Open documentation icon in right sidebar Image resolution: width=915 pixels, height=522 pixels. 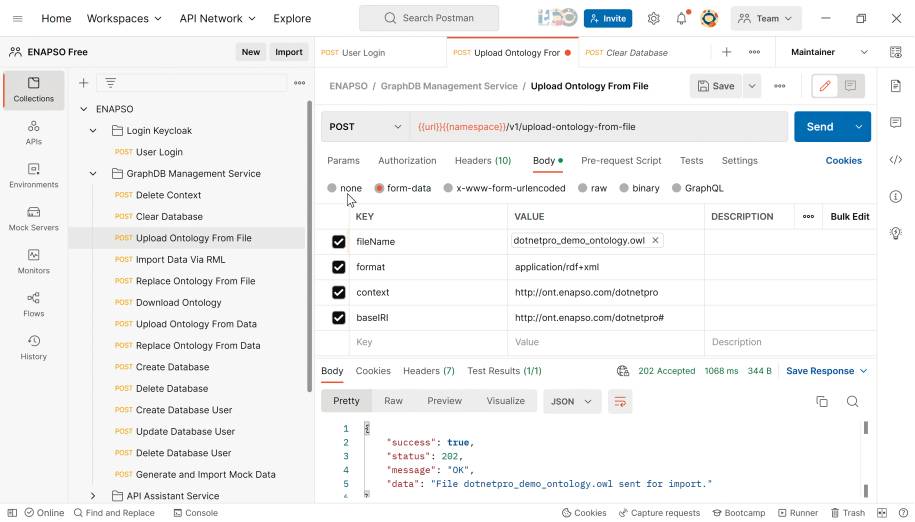[896, 86]
